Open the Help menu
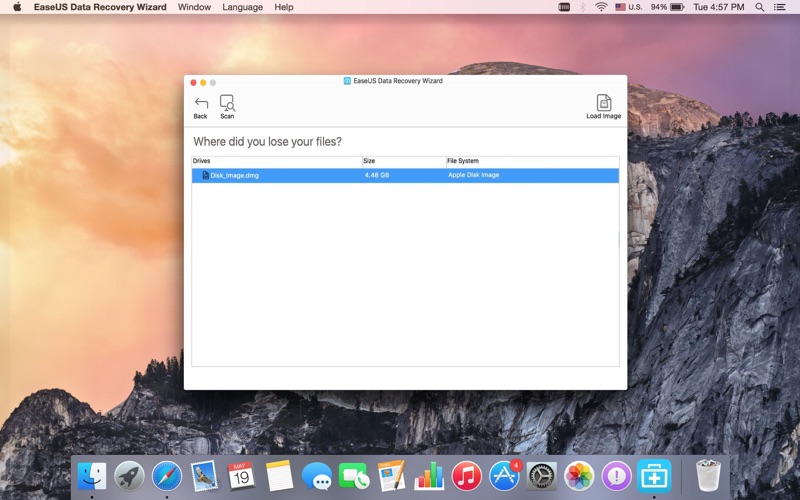Image resolution: width=800 pixels, height=500 pixels. coord(284,7)
